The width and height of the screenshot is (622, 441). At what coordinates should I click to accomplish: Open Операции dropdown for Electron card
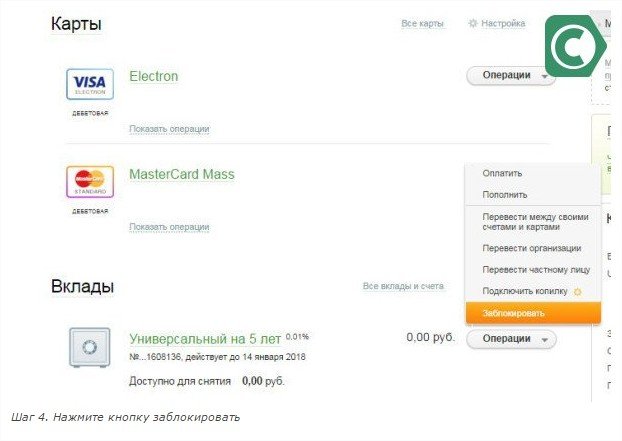coord(510,75)
